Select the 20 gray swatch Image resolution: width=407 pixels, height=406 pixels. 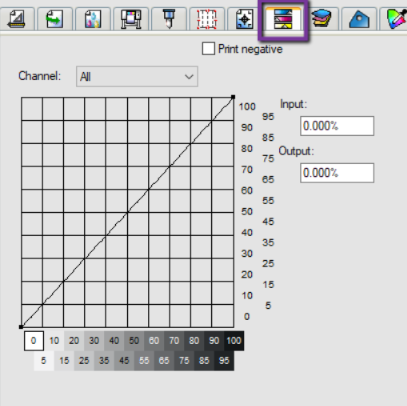74,341
